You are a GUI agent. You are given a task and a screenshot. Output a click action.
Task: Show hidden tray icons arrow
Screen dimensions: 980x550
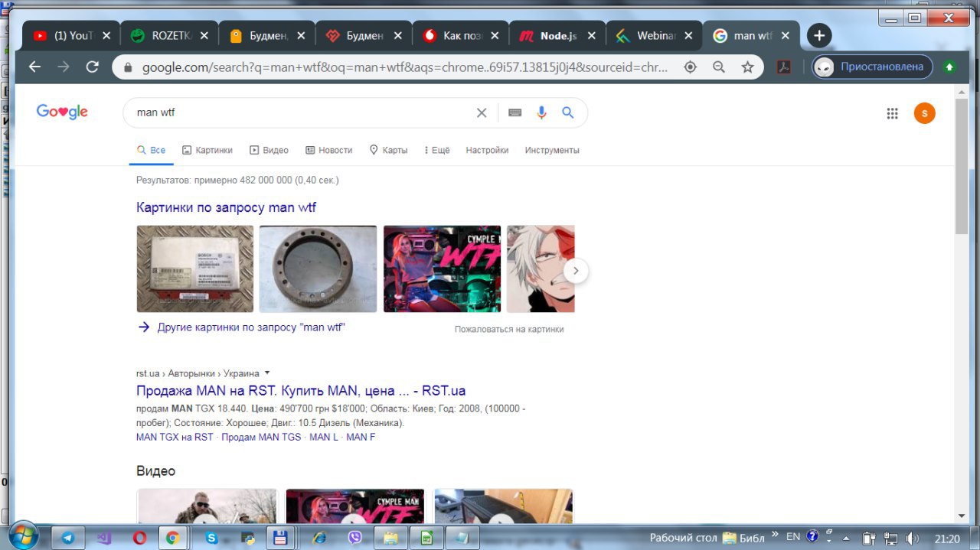click(846, 538)
